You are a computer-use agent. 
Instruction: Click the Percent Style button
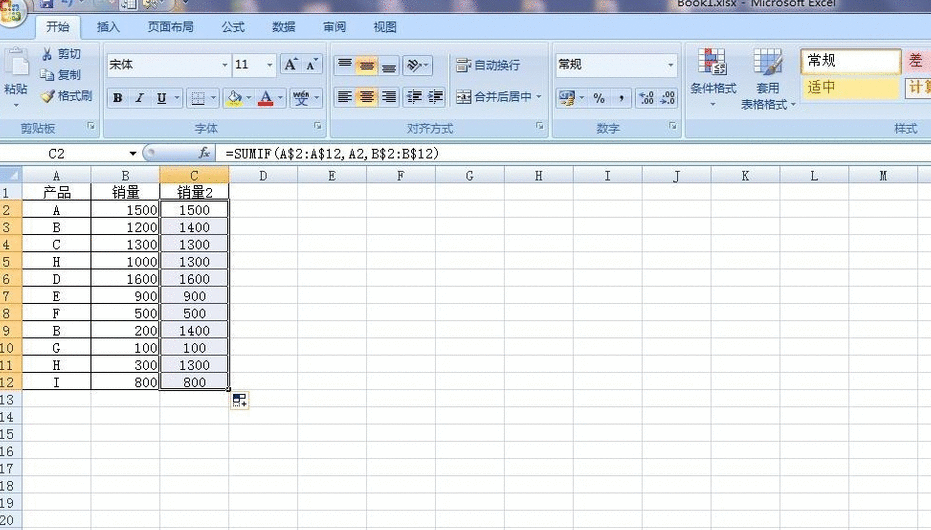pos(599,98)
